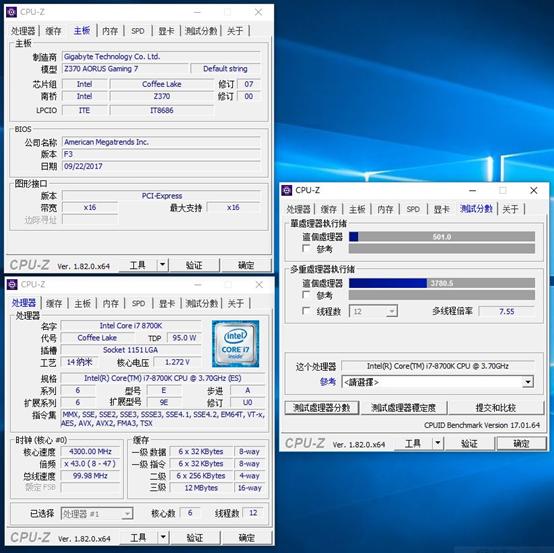Screen dimensions: 554x553
Task: Click 工具 button in the mainboard window
Action: [x=137, y=265]
